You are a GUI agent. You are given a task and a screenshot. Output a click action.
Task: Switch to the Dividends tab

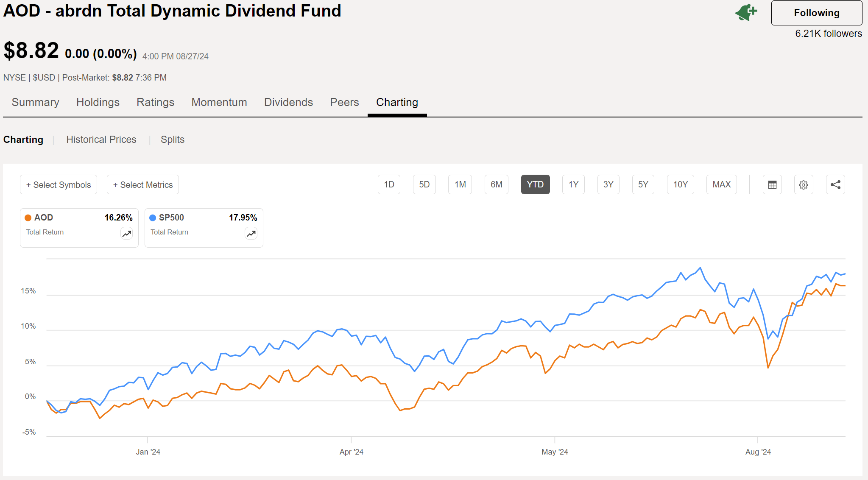tap(288, 102)
